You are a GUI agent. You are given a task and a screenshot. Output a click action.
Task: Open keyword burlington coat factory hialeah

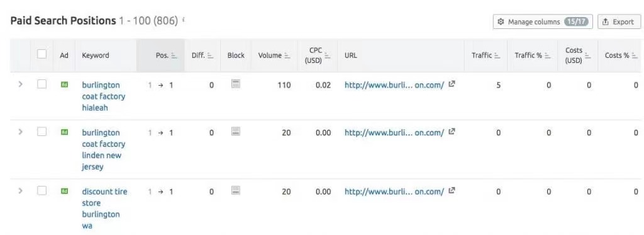(104, 96)
